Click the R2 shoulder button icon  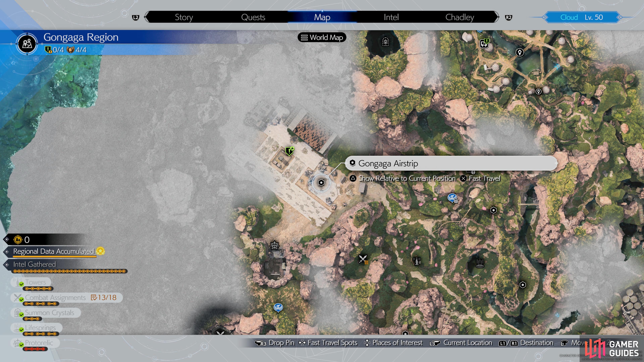(508, 17)
